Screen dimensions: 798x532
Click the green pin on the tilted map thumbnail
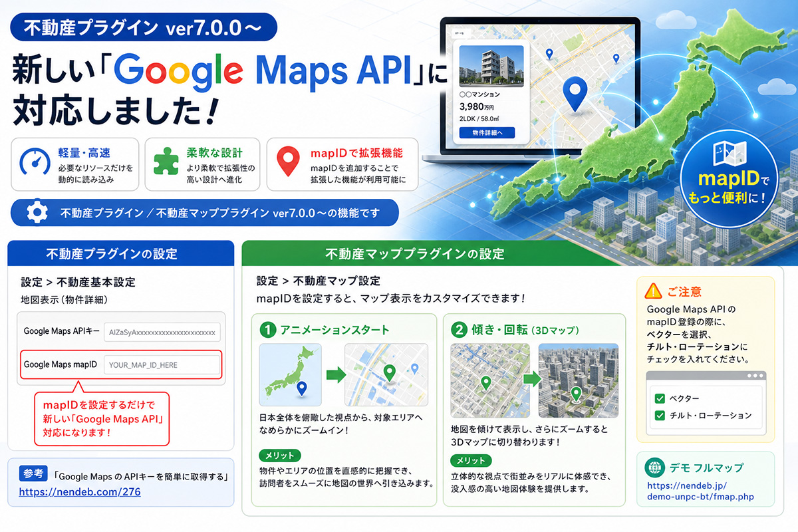point(486,384)
